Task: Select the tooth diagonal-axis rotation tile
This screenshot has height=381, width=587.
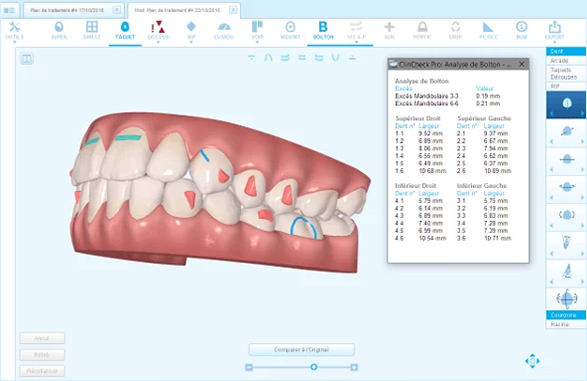Action: tap(567, 132)
